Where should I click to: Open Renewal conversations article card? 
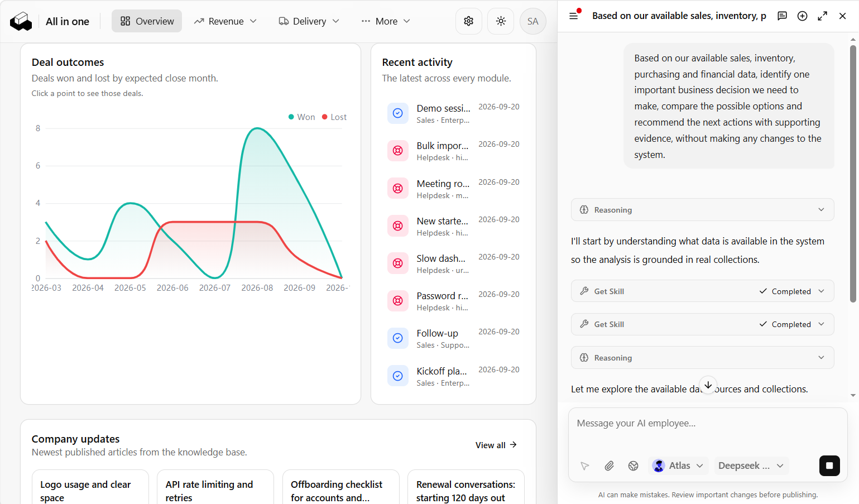point(466,487)
